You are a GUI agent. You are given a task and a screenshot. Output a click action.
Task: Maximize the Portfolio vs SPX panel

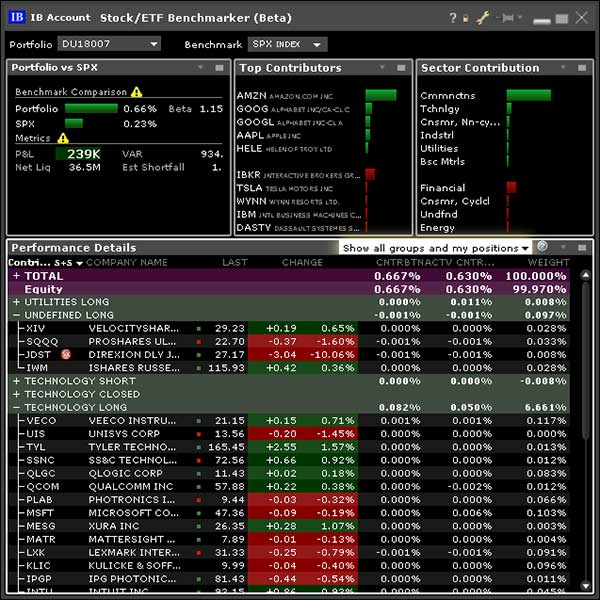(219, 68)
